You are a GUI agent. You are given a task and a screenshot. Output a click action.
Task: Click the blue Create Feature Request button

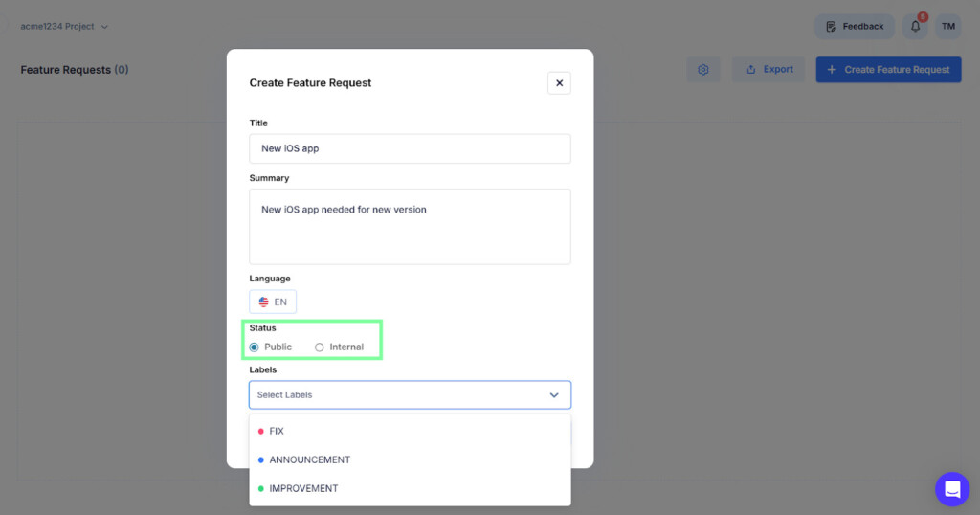coord(888,70)
